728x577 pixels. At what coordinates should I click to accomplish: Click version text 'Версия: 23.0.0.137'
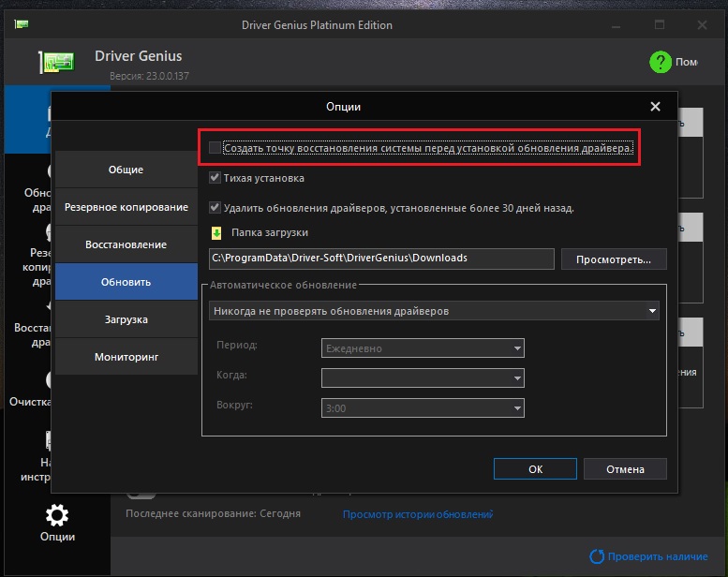pyautogui.click(x=149, y=76)
